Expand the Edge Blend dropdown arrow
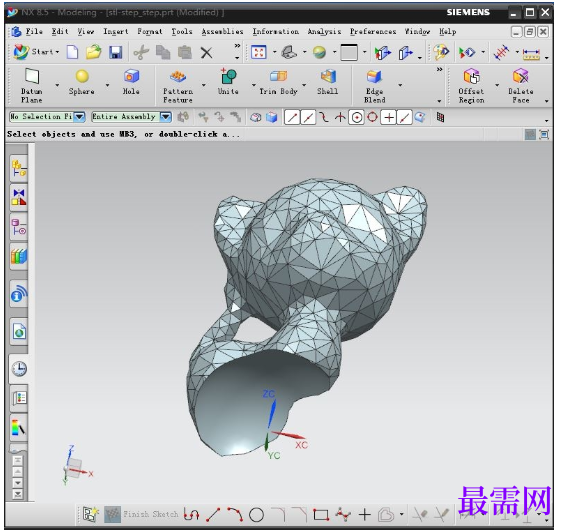The height and width of the screenshot is (532, 570). pos(400,85)
